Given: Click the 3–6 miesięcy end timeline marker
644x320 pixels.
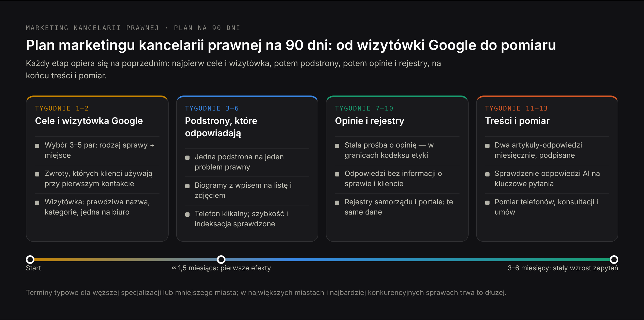Looking at the screenshot, I should [x=614, y=260].
